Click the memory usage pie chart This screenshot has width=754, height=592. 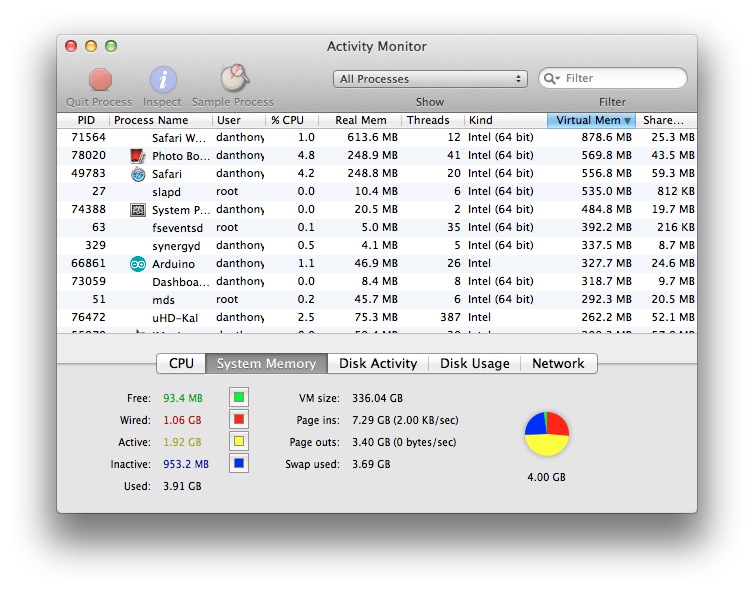[x=547, y=433]
